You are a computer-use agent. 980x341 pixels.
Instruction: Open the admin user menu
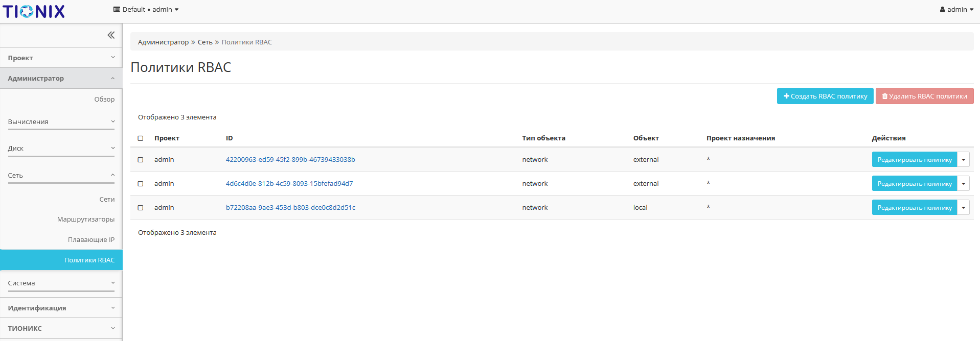956,10
